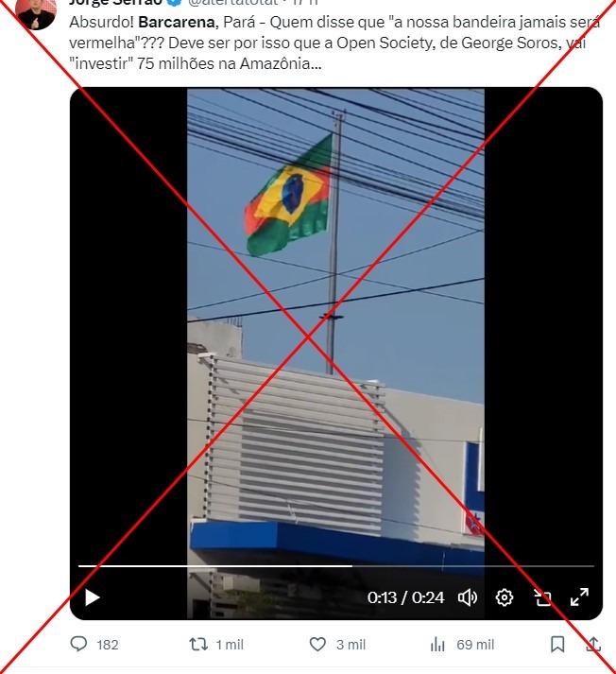Click the author name Jorge Serrão
This screenshot has width=616, height=674.
(x=116, y=2)
